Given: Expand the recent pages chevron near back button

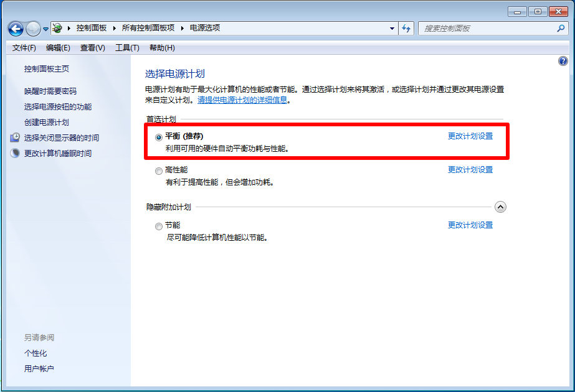Looking at the screenshot, I should pyautogui.click(x=44, y=27).
